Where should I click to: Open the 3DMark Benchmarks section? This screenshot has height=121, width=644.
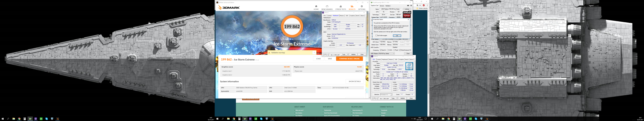[327, 8]
